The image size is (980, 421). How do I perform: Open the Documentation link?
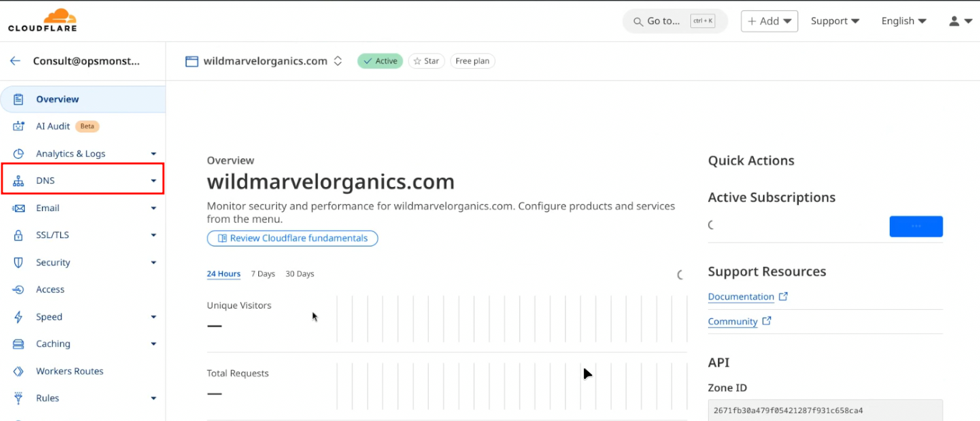(x=741, y=297)
